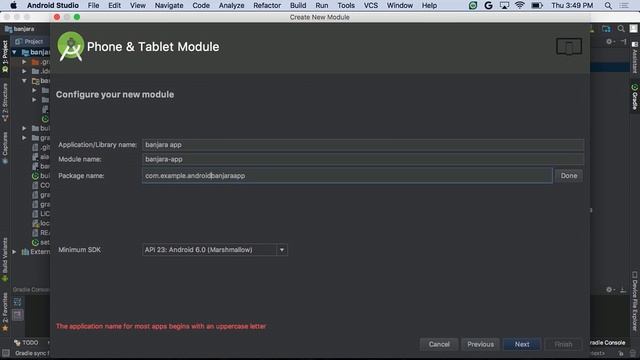640x360 pixels.
Task: Open the Refactor menu
Action: (x=267, y=5)
